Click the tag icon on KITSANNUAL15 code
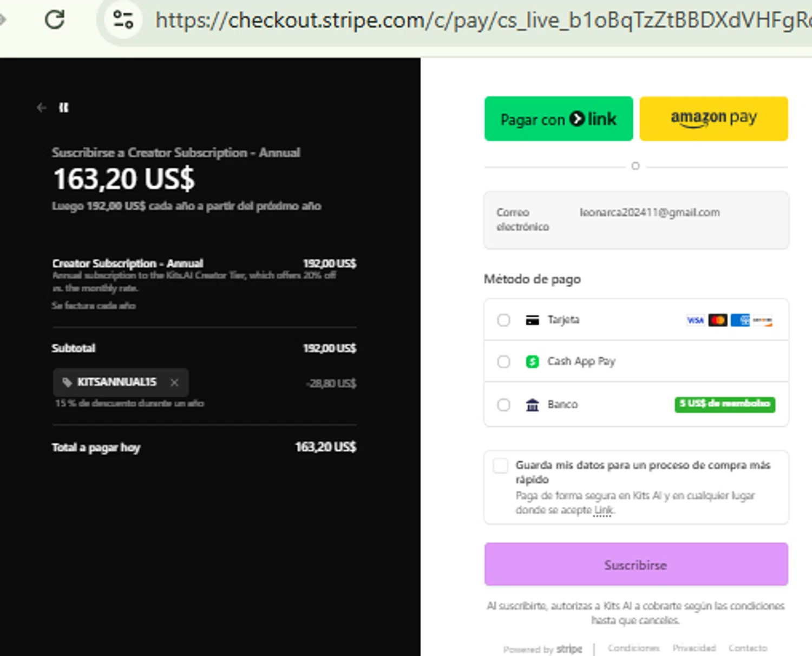This screenshot has width=812, height=656. (x=67, y=382)
